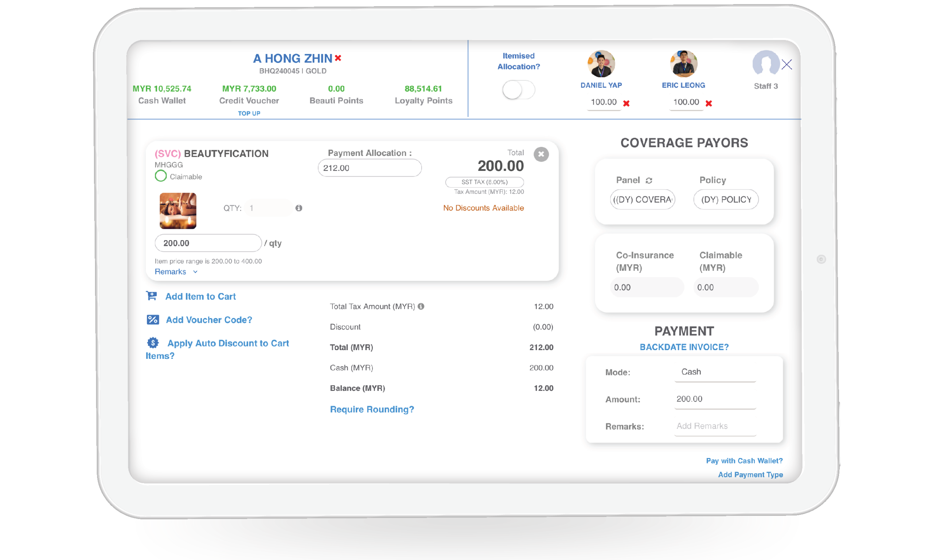The width and height of the screenshot is (933, 560).
Task: Delete Beautyfication item with grey X
Action: [541, 154]
